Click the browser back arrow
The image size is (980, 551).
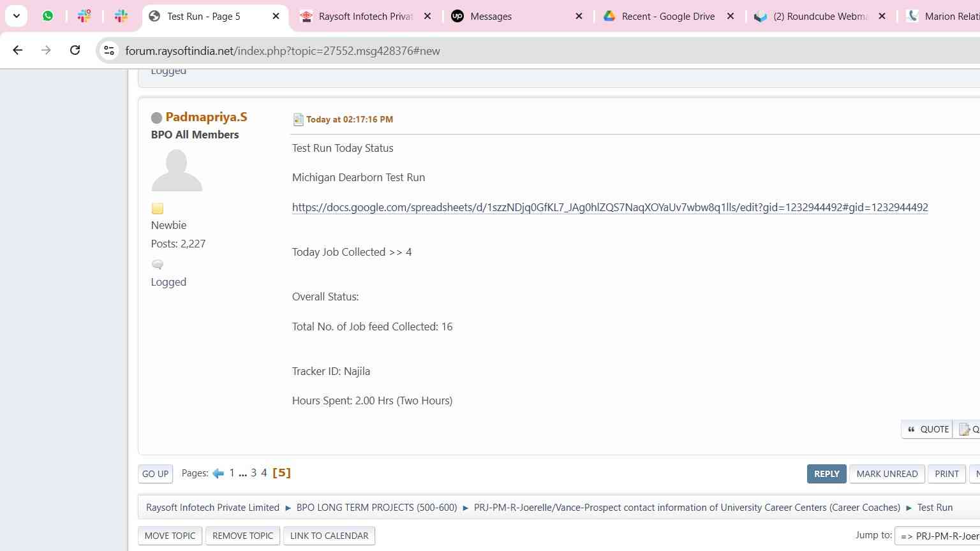18,50
